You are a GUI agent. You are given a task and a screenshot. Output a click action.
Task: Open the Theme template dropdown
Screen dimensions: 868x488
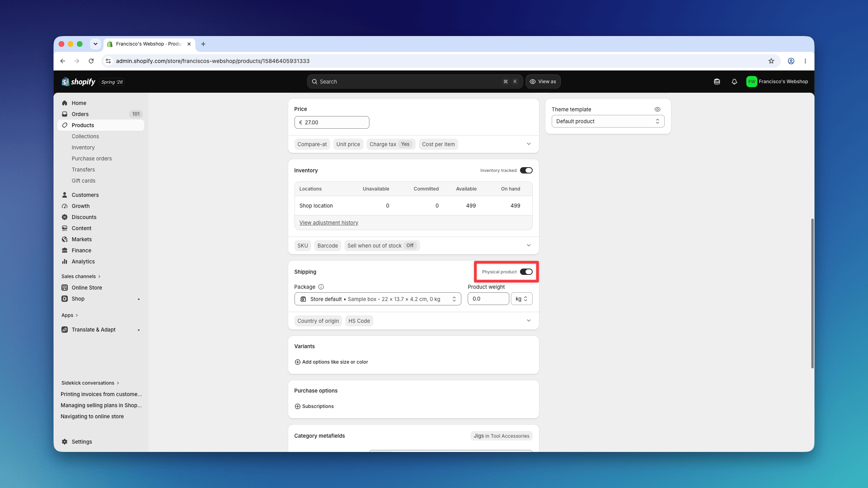click(x=608, y=121)
